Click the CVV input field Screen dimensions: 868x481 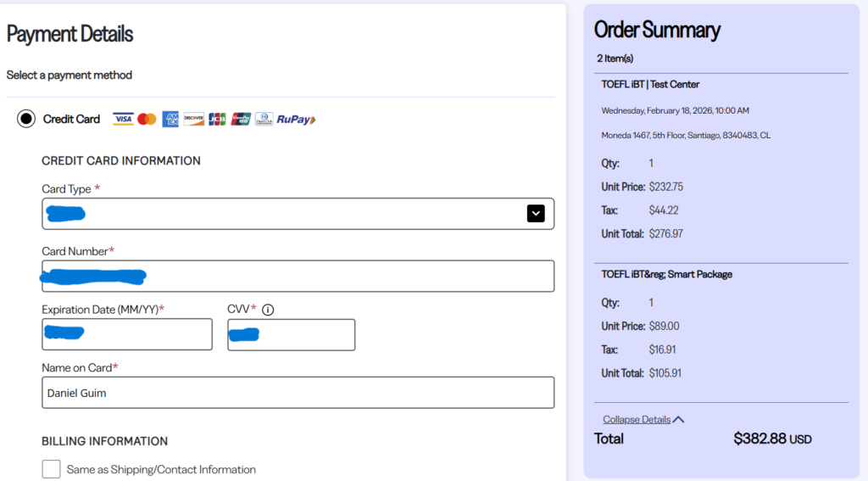tap(292, 335)
